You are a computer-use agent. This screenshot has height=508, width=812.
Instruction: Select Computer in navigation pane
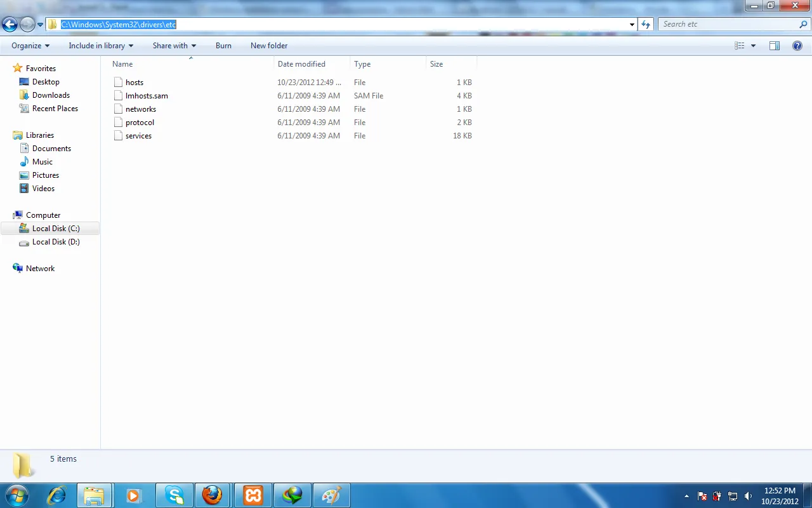pos(43,215)
